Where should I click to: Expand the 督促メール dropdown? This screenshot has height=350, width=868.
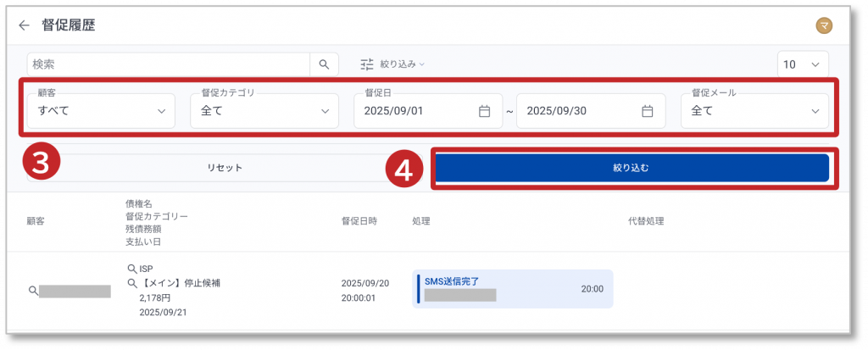click(754, 111)
